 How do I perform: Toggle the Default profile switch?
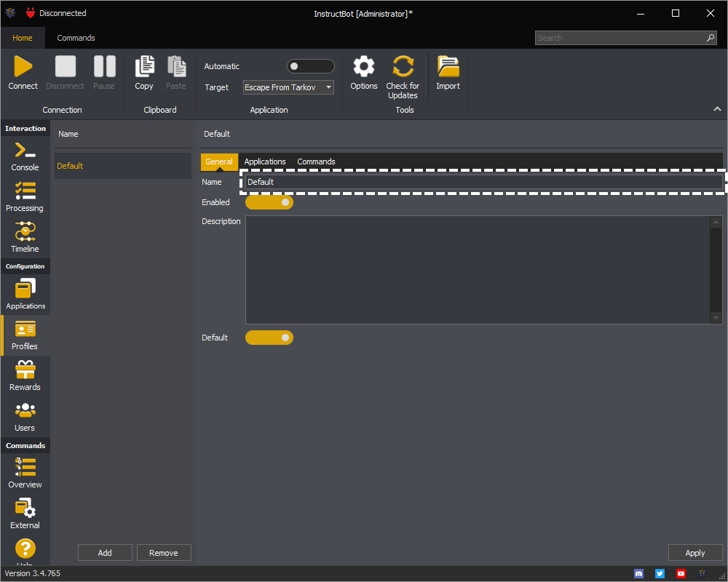coord(269,338)
